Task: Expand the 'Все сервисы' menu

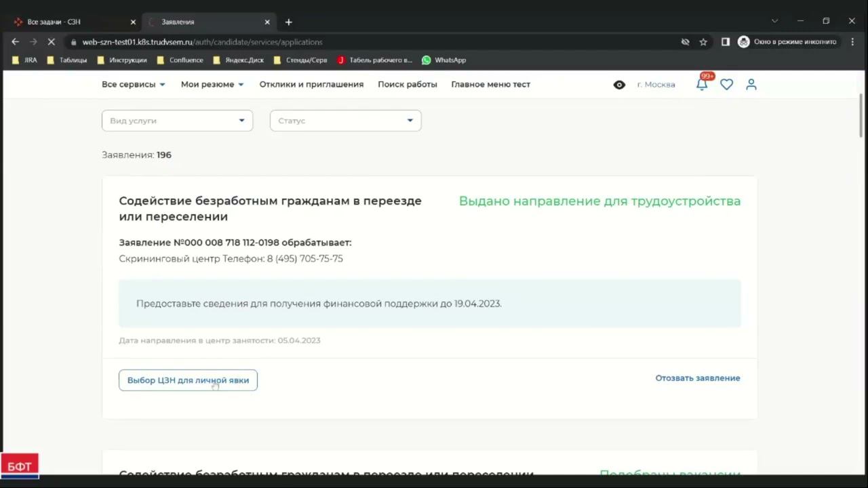Action: point(134,85)
